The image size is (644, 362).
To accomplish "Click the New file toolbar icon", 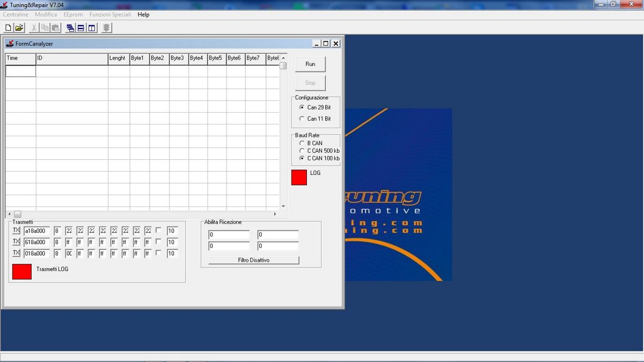I will pyautogui.click(x=8, y=28).
